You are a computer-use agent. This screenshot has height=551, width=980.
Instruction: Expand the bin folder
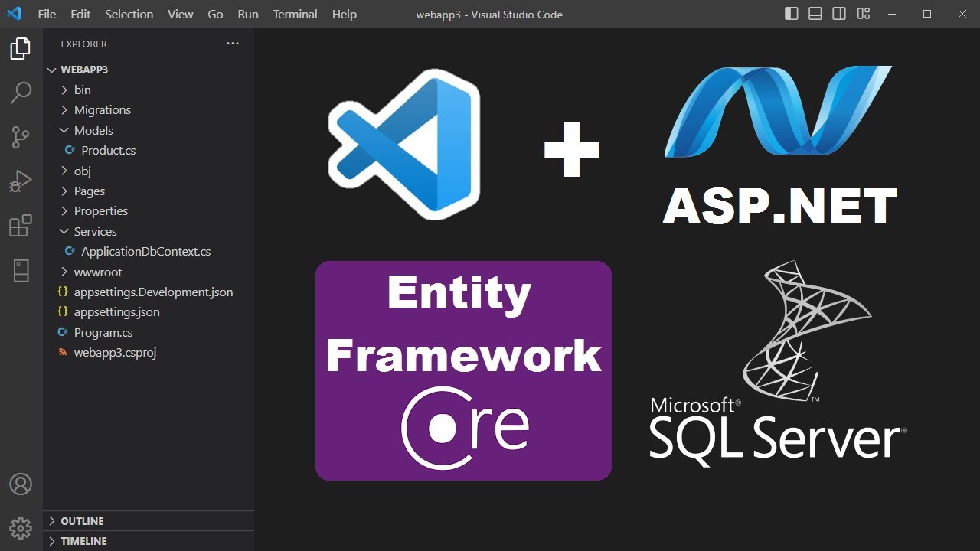[x=149, y=90]
